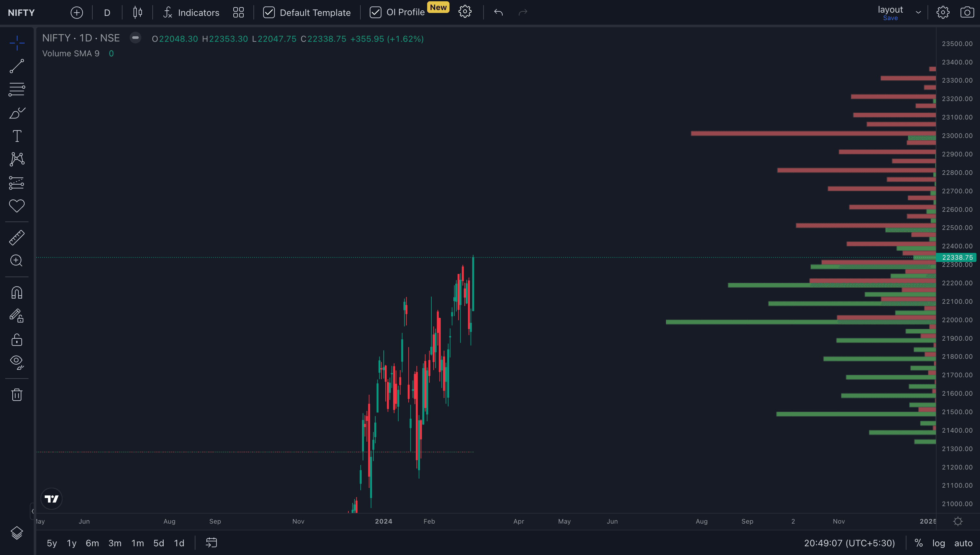
Task: Expand the layout dropdown arrow
Action: pos(918,13)
